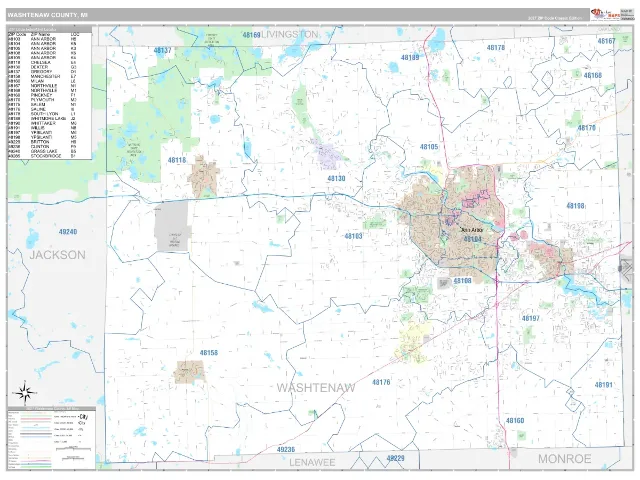Screen dimensions: 640x480
Task: Click the 48168 ZIP code label
Action: pos(592,76)
